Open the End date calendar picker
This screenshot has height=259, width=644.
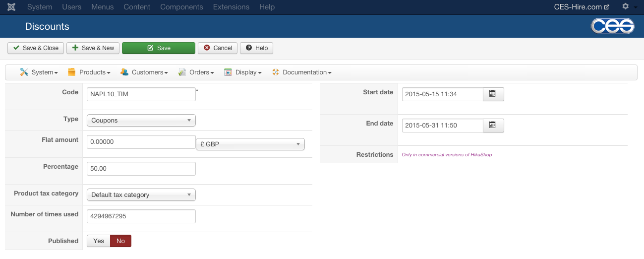[493, 126]
